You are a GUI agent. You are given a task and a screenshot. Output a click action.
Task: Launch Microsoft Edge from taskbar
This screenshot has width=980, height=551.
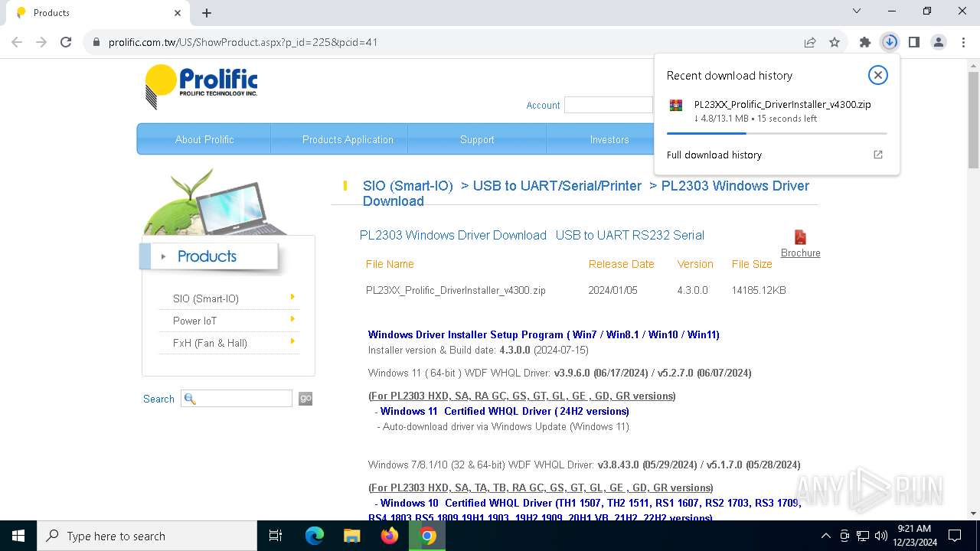point(315,536)
